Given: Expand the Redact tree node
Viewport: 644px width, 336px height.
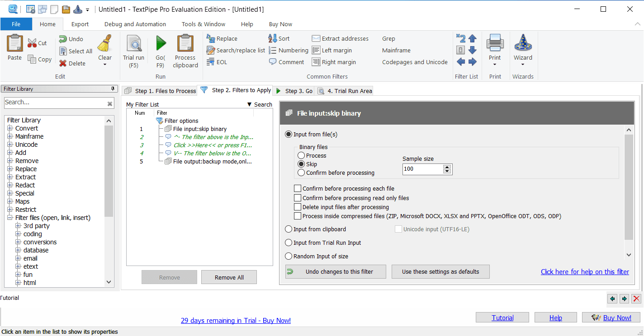Looking at the screenshot, I should 10,185.
